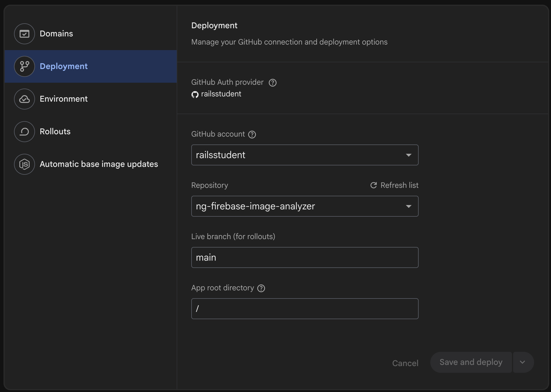Expand the Save and deploy options arrow

point(523,362)
